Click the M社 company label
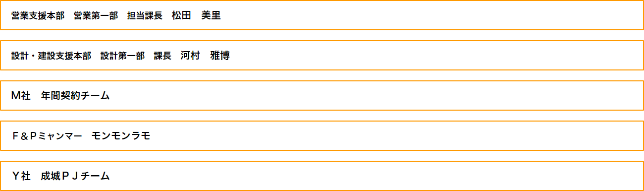 [21, 96]
